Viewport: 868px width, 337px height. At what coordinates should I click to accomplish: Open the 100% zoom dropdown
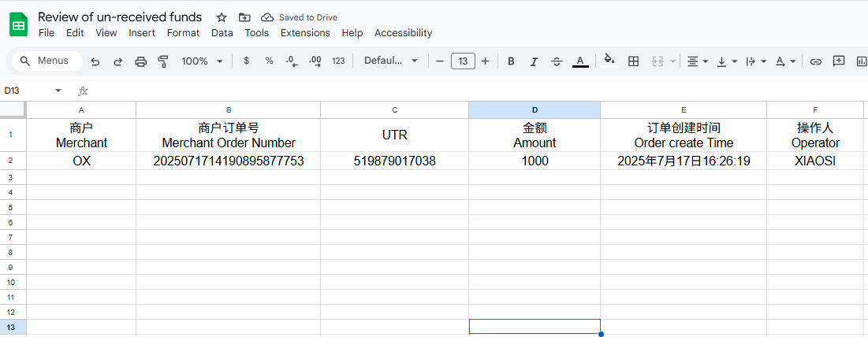pos(202,61)
